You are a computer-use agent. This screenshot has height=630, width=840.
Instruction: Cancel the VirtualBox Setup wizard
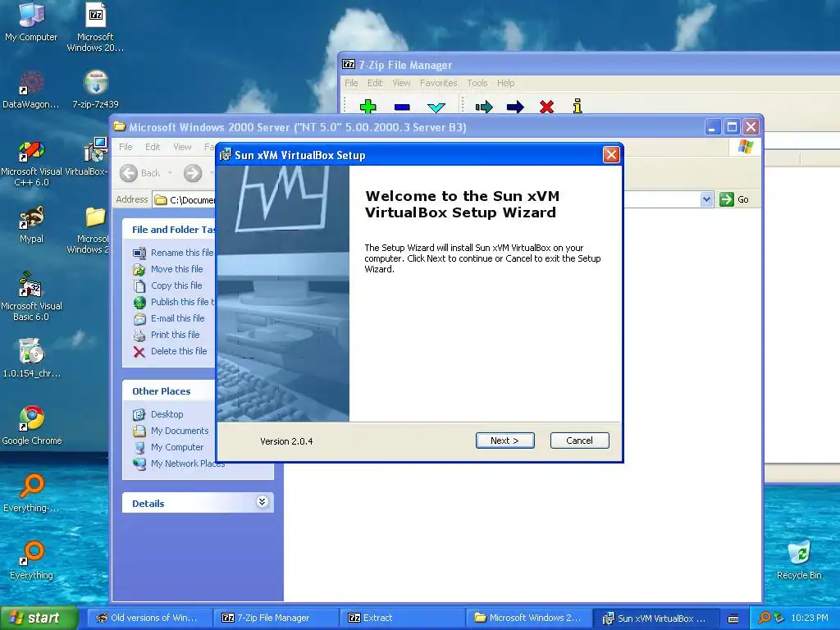coord(579,441)
